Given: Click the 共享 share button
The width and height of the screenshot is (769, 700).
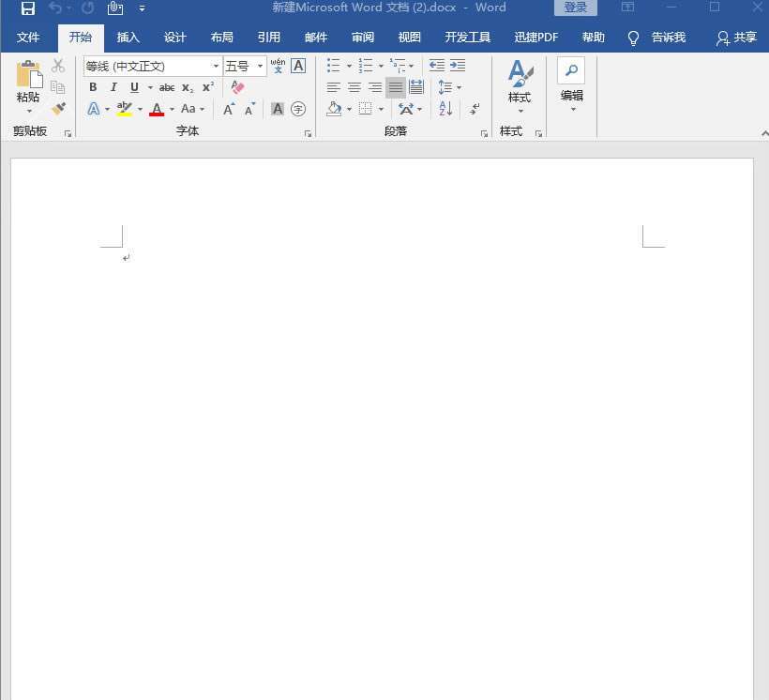Looking at the screenshot, I should click(x=736, y=38).
